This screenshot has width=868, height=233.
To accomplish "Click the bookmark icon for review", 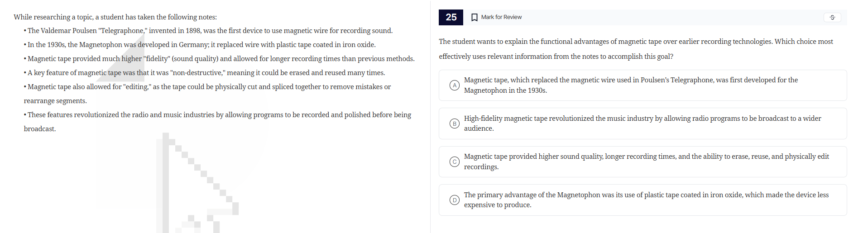I will point(474,17).
